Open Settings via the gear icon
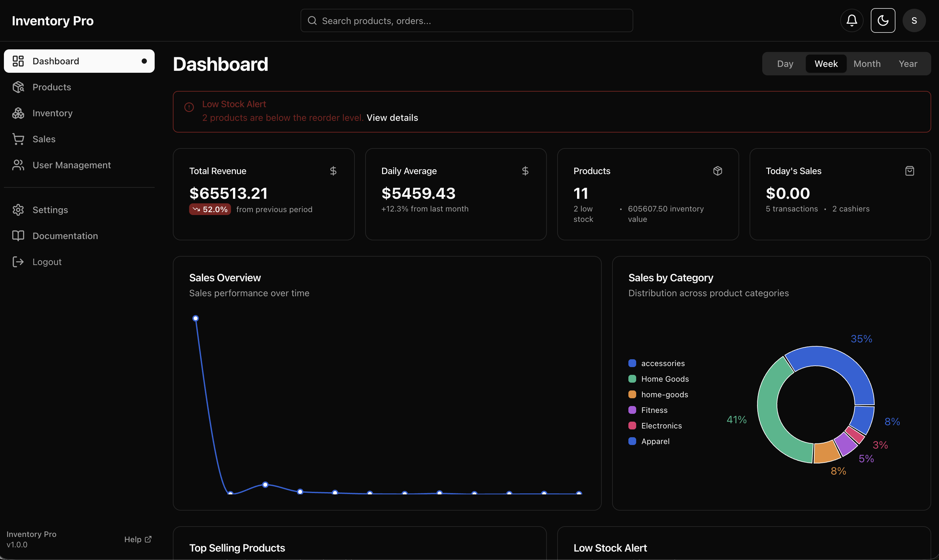Image resolution: width=939 pixels, height=560 pixels. click(x=18, y=210)
